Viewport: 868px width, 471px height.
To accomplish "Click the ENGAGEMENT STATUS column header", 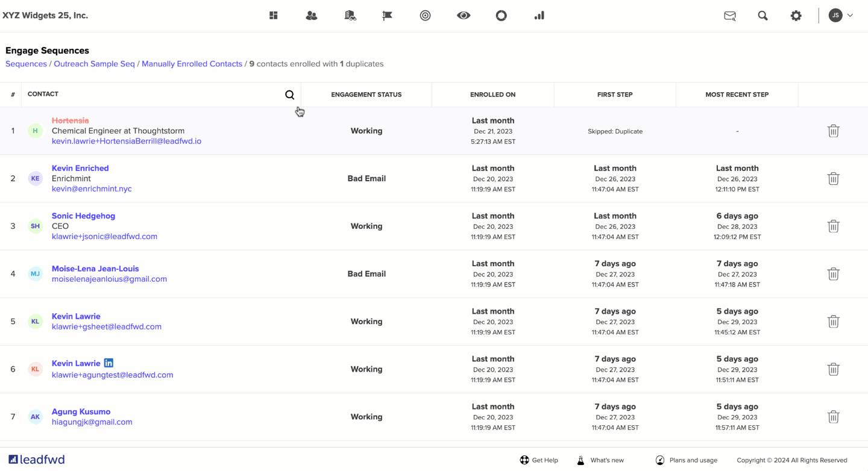I will [366, 95].
